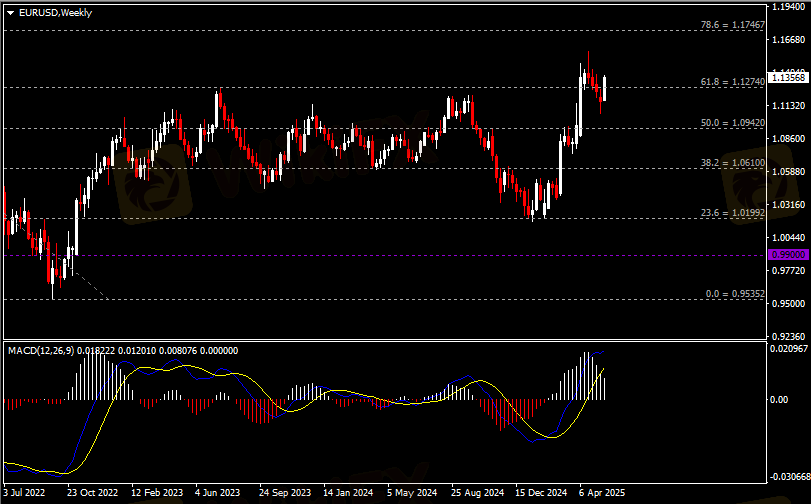Click the 15 Dec 2024 date label

pyautogui.click(x=542, y=493)
